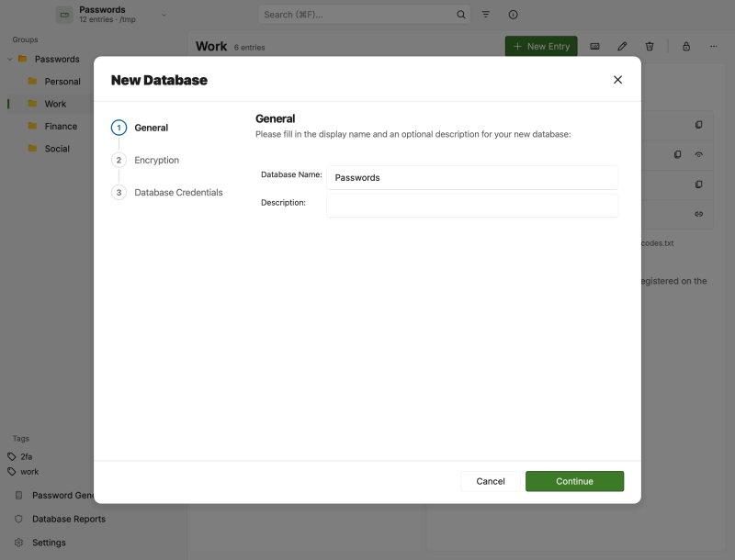
Task: Click the third-row copy icon in details
Action: pos(698,185)
